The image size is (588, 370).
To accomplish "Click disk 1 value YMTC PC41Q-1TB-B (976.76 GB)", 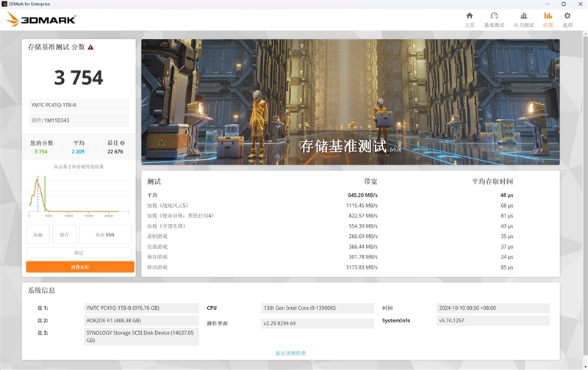I will (141, 308).
